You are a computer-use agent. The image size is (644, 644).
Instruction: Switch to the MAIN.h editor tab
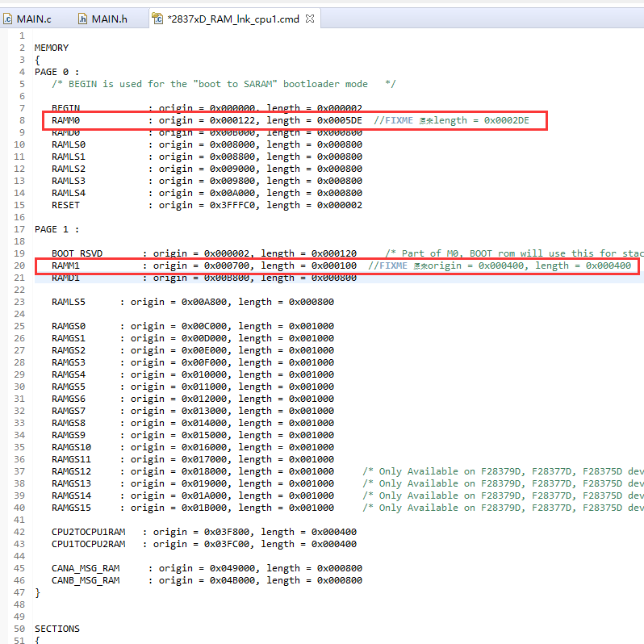[x=103, y=19]
